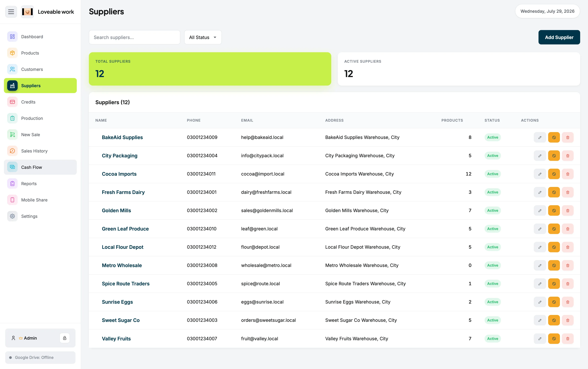Image resolution: width=588 pixels, height=369 pixels.
Task: Click the Total Suppliers card
Action: tap(210, 69)
